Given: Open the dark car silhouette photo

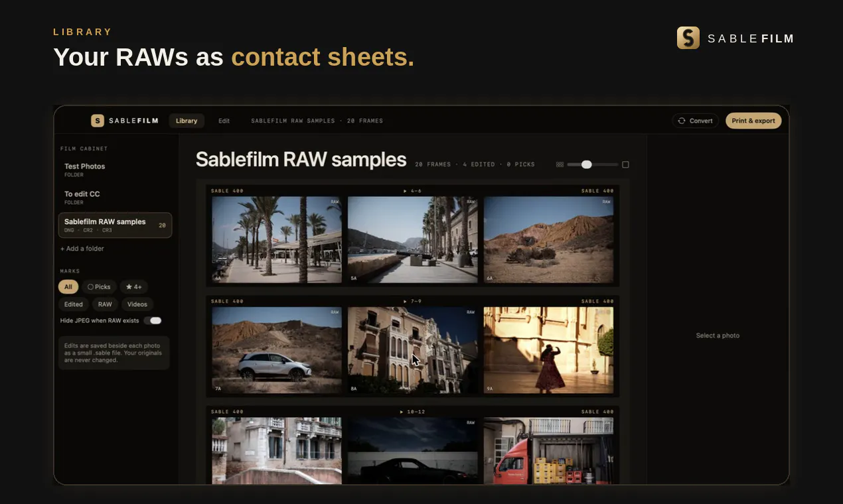Looking at the screenshot, I should (413, 450).
